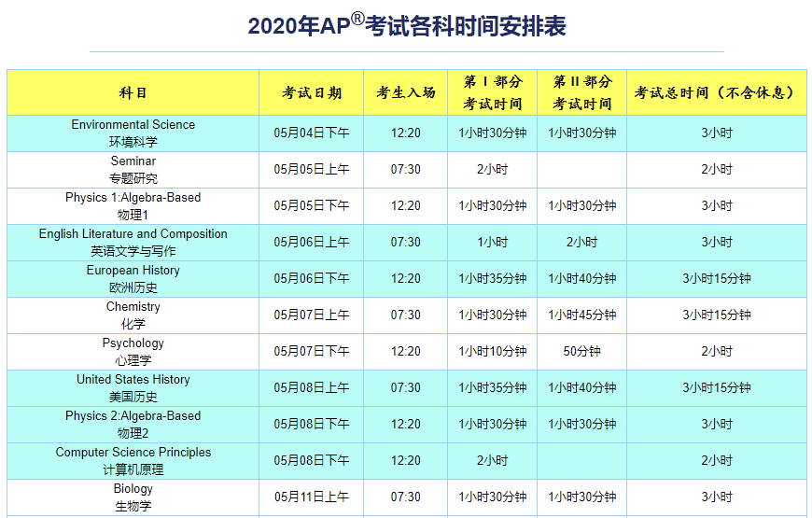Click the Computer Science Principles cell
The height and width of the screenshot is (518, 812).
(133, 461)
